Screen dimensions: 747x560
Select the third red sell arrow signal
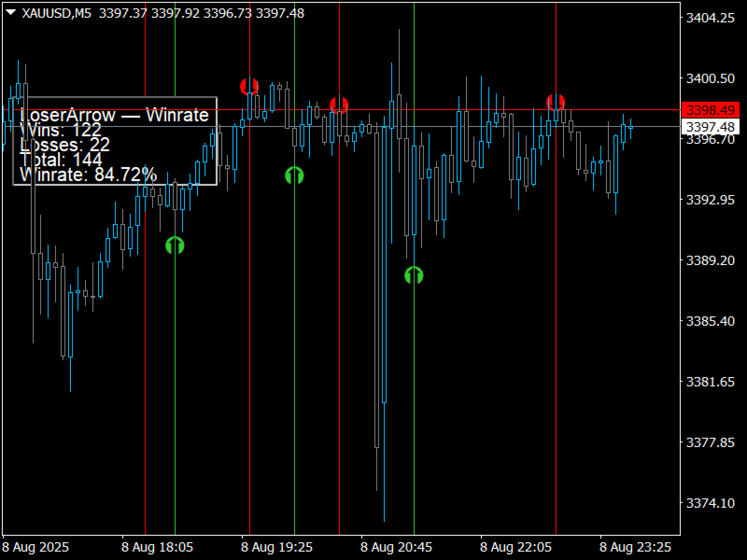(556, 103)
